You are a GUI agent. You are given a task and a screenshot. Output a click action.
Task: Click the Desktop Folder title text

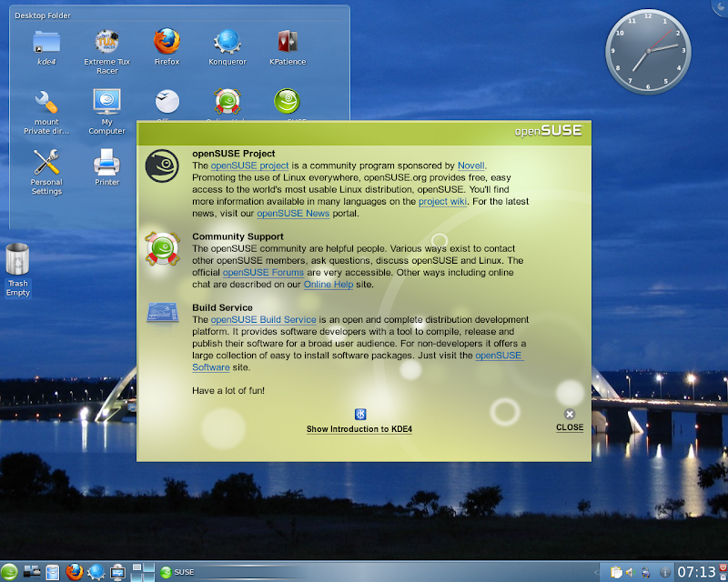point(42,15)
